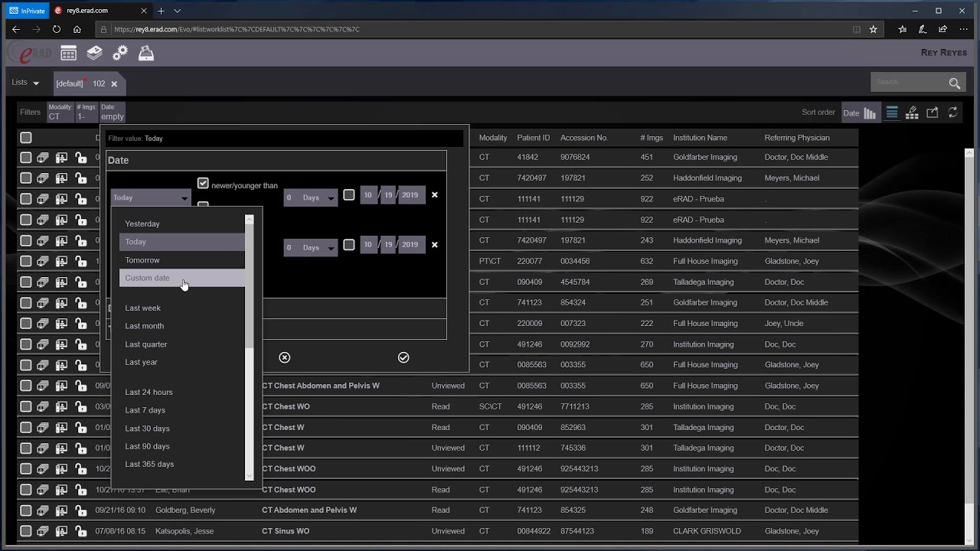Select the list rows view icon
980x551 pixels.
coord(892,112)
